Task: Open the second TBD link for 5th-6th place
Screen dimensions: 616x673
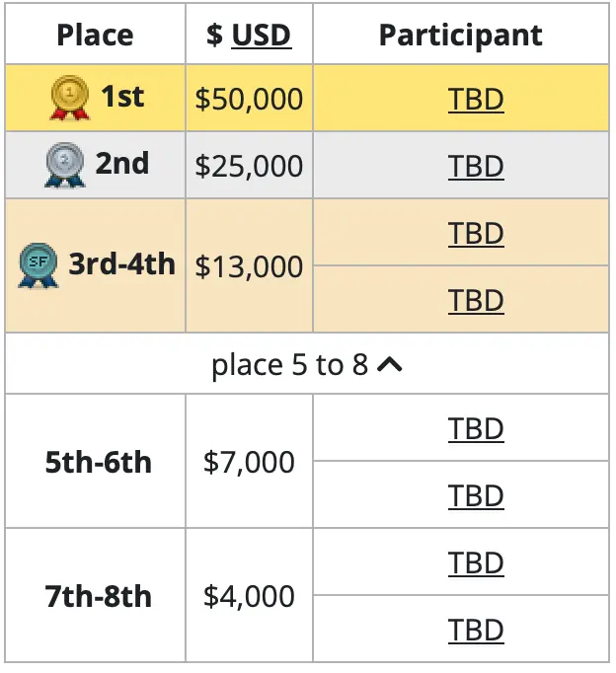Action: [476, 495]
